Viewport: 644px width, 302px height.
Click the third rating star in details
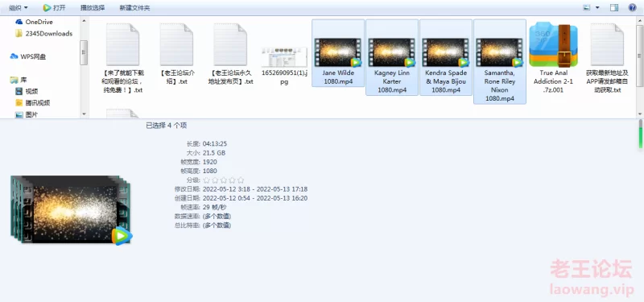[x=224, y=180]
